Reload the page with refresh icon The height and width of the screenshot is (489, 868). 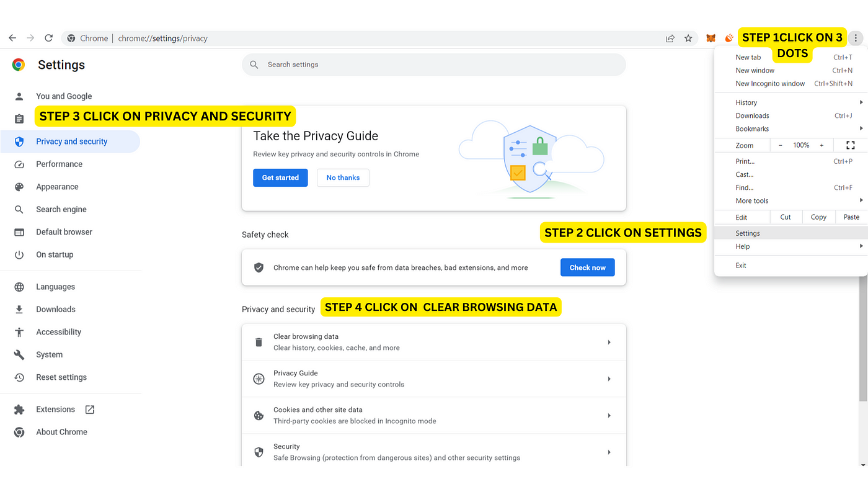click(49, 38)
